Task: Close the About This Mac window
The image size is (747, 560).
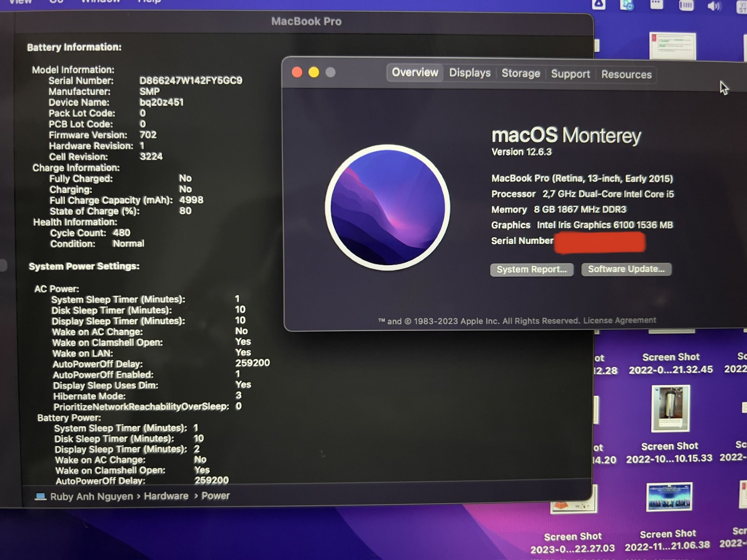Action: pos(297,72)
